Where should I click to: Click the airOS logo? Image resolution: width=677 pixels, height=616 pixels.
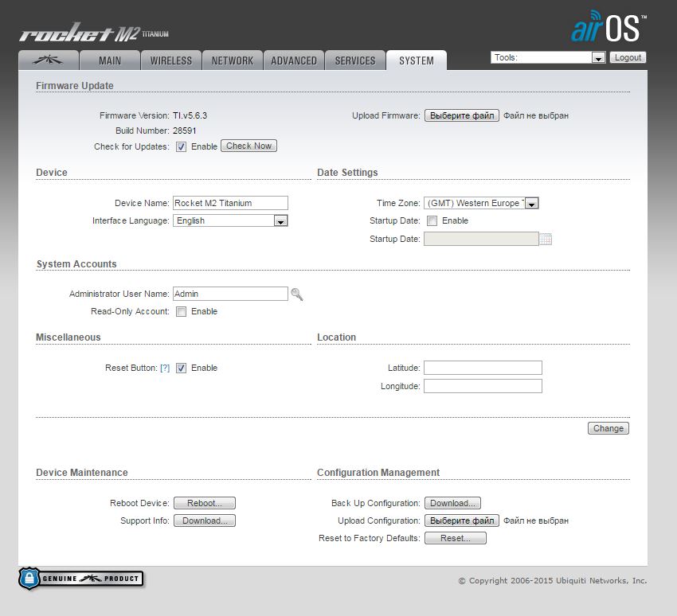(x=609, y=27)
